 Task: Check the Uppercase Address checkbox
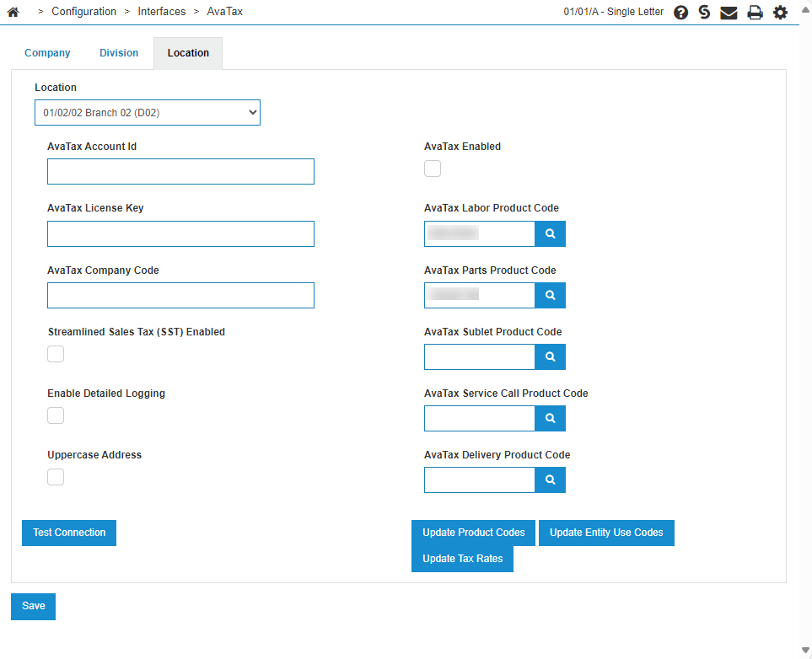(x=56, y=477)
